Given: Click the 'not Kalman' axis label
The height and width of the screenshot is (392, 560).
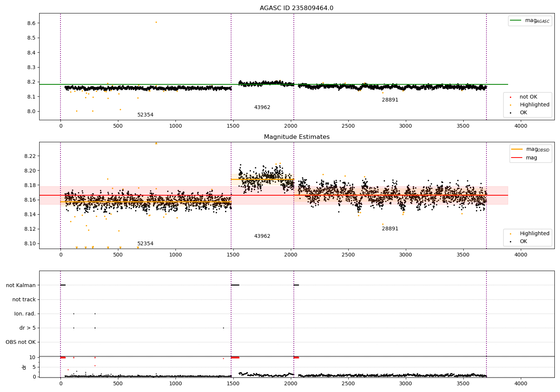Looking at the screenshot, I should click(21, 286).
